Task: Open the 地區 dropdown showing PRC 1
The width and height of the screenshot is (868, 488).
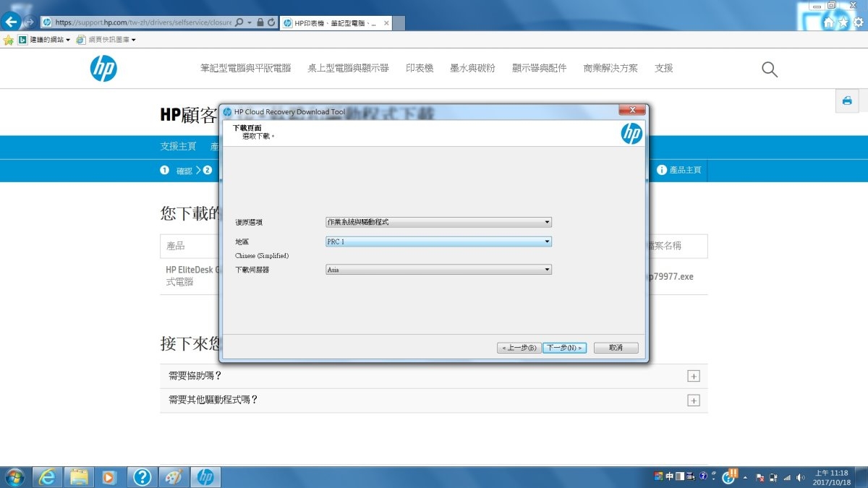Action: tap(438, 241)
